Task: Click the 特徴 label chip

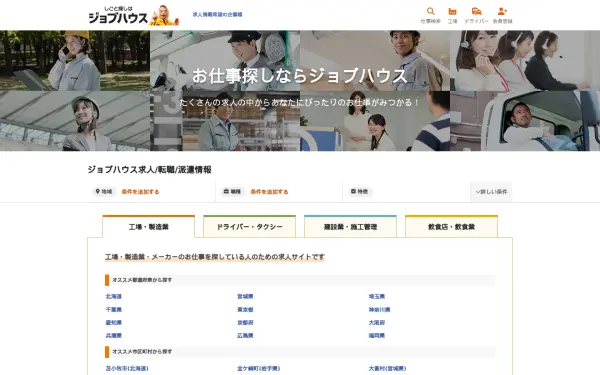Action: [360, 191]
